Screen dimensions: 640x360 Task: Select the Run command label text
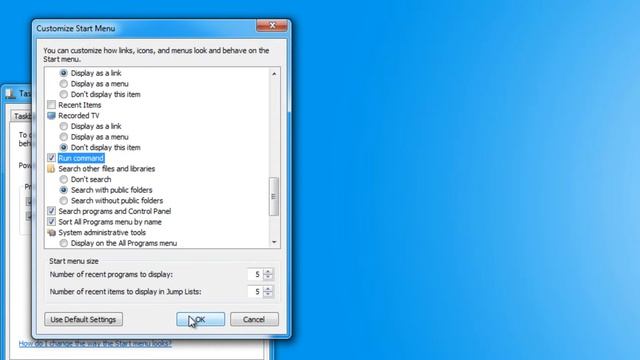(81, 158)
